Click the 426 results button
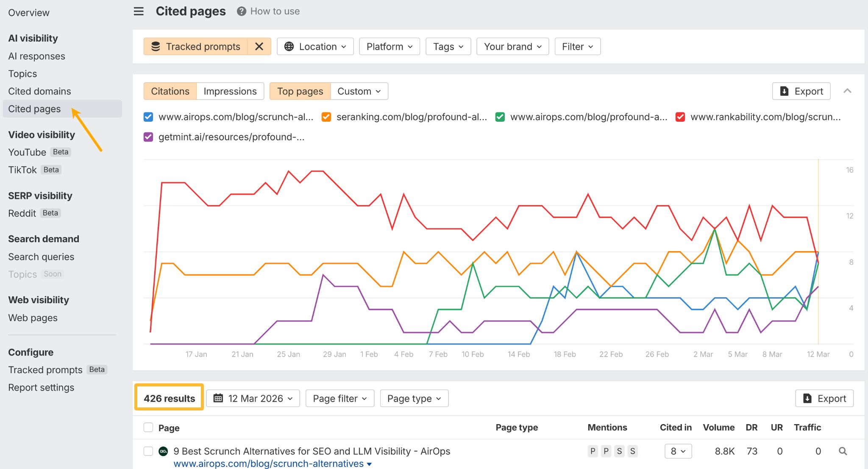Image resolution: width=868 pixels, height=469 pixels. [x=169, y=398]
